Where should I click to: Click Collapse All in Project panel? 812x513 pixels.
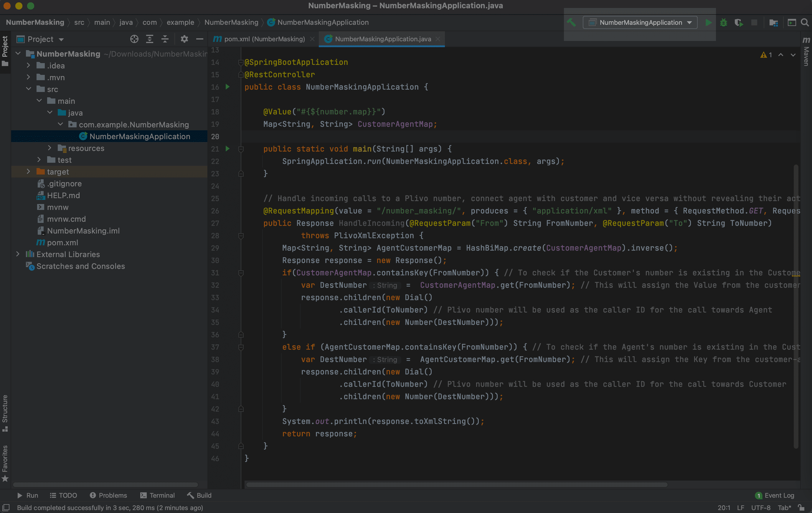tap(165, 39)
